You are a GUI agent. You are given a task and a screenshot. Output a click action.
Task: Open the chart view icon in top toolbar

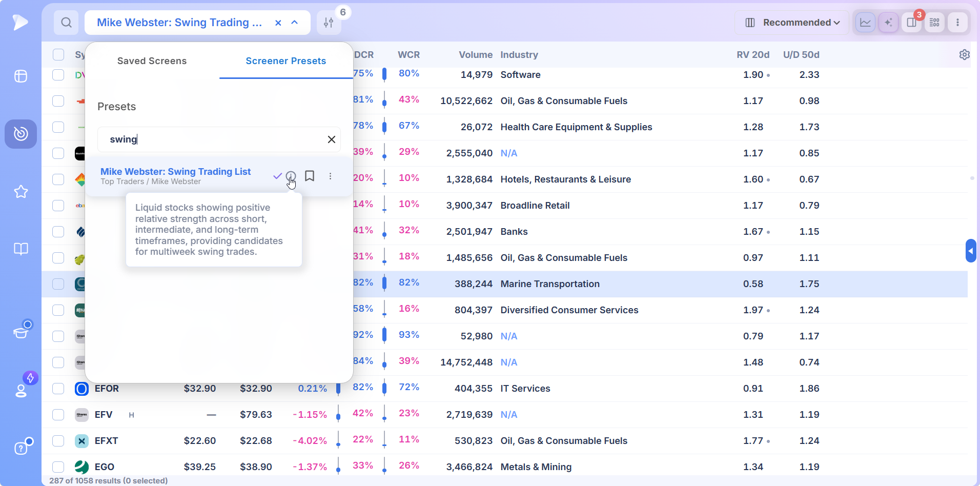(865, 23)
